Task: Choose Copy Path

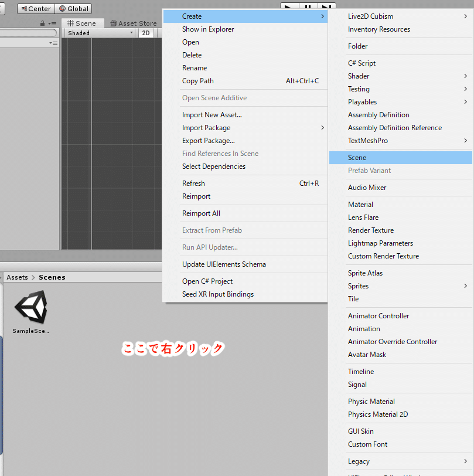Action: 245,81
